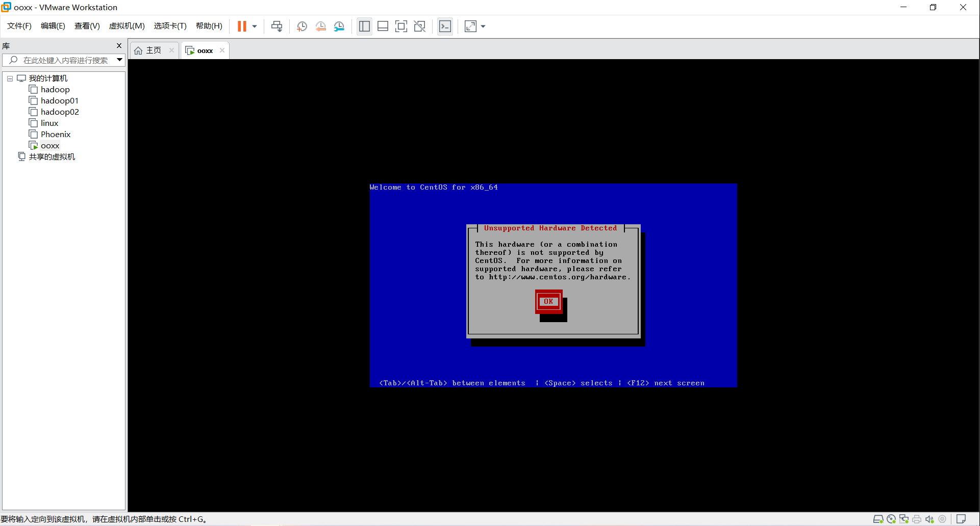This screenshot has width=980, height=526.
Task: Pause the virtual machine using orange pause icon
Action: tap(242, 26)
